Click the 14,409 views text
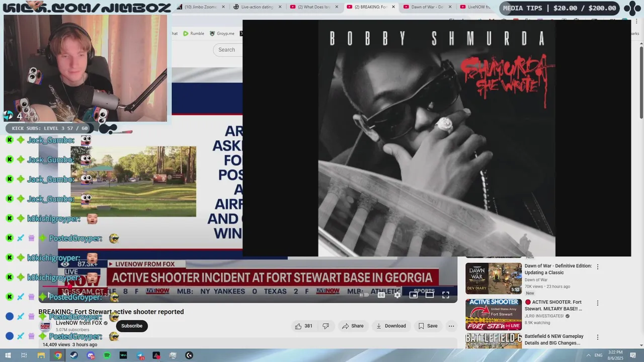This screenshot has width=644, height=362. 56,345
